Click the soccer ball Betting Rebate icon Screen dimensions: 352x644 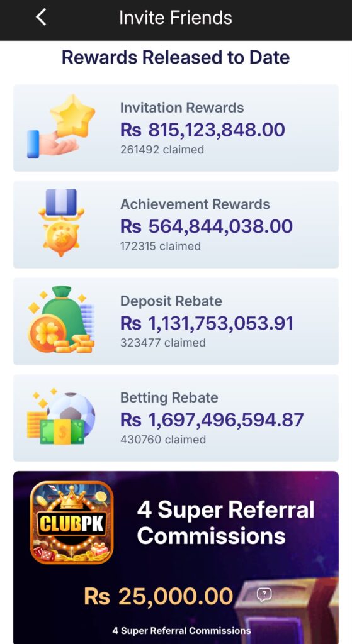click(x=61, y=416)
